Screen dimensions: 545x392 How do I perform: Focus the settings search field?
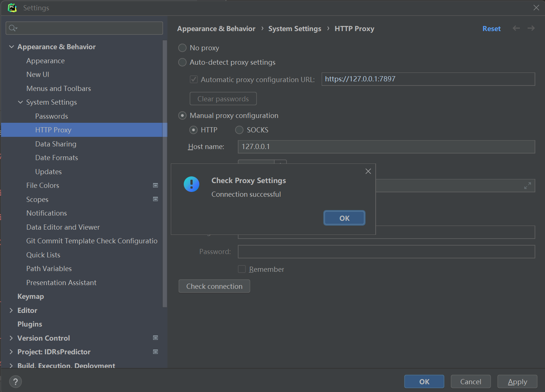[x=84, y=28]
